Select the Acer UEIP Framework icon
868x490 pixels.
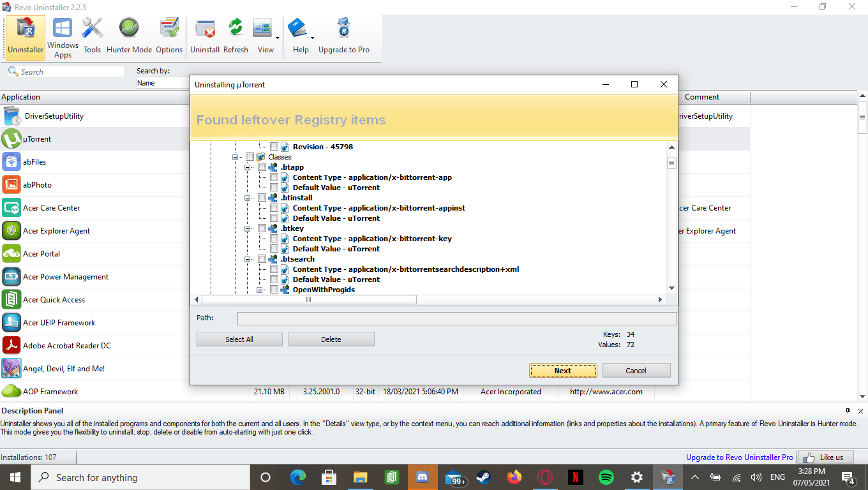[x=11, y=323]
